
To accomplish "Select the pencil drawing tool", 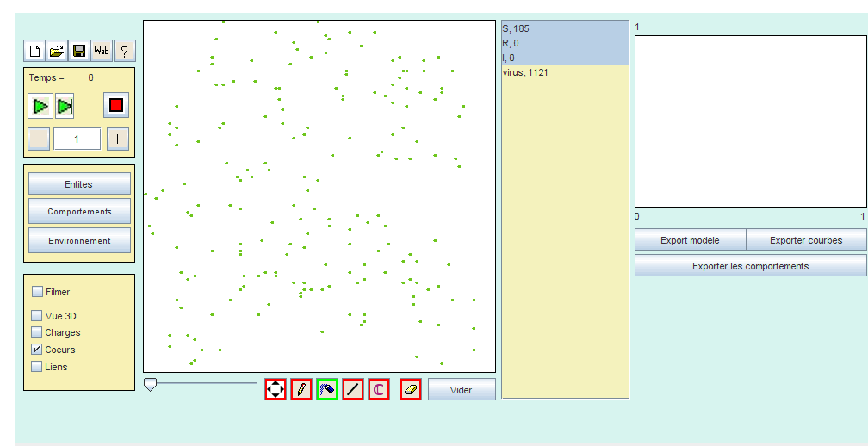I will pos(301,389).
